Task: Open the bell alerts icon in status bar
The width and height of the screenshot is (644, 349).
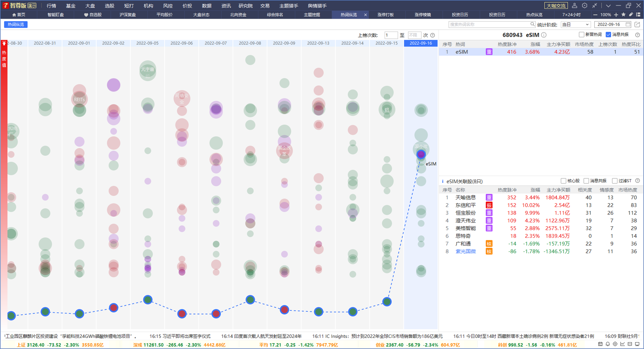Action: pos(608,344)
